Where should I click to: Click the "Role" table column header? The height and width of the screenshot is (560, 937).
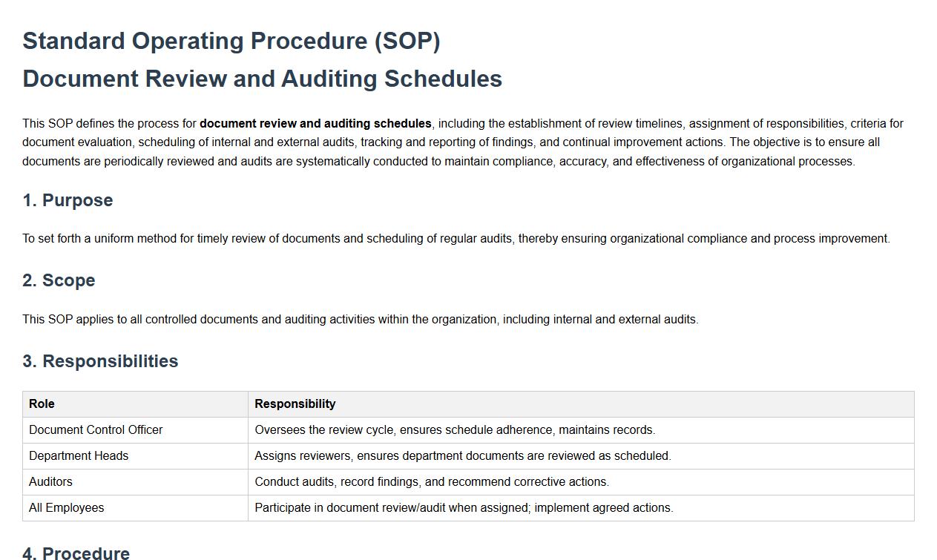click(x=42, y=404)
